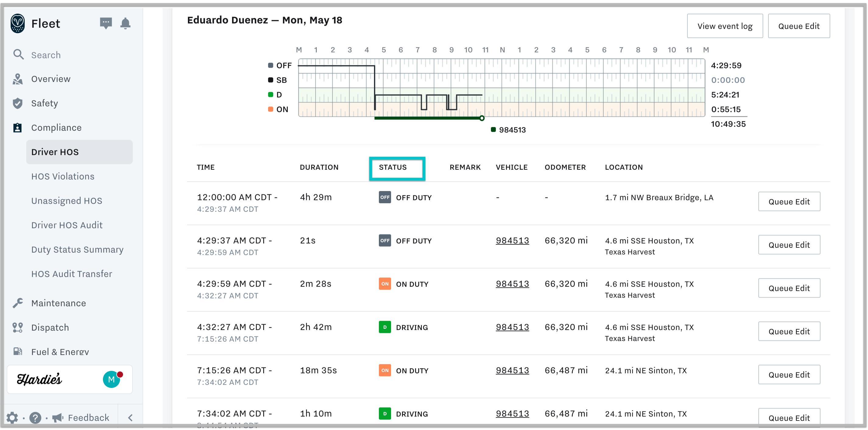This screenshot has width=868, height=430.
Task: Open the Compliance section icon
Action: point(18,127)
